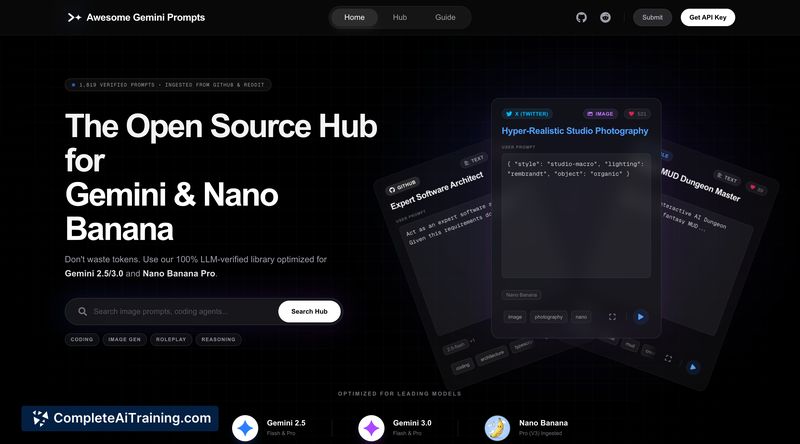The image size is (800, 444).
Task: Click the Nano Banana model icon
Action: (497, 428)
